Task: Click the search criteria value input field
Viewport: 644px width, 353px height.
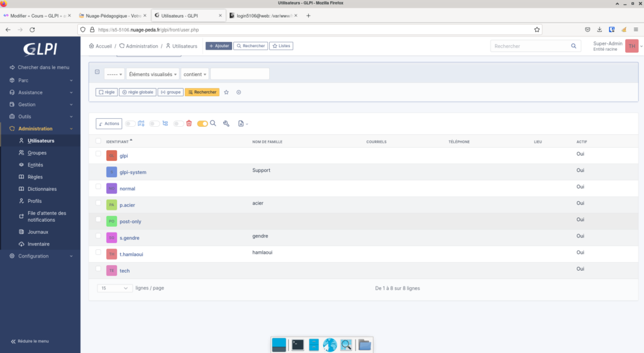Action: [240, 74]
